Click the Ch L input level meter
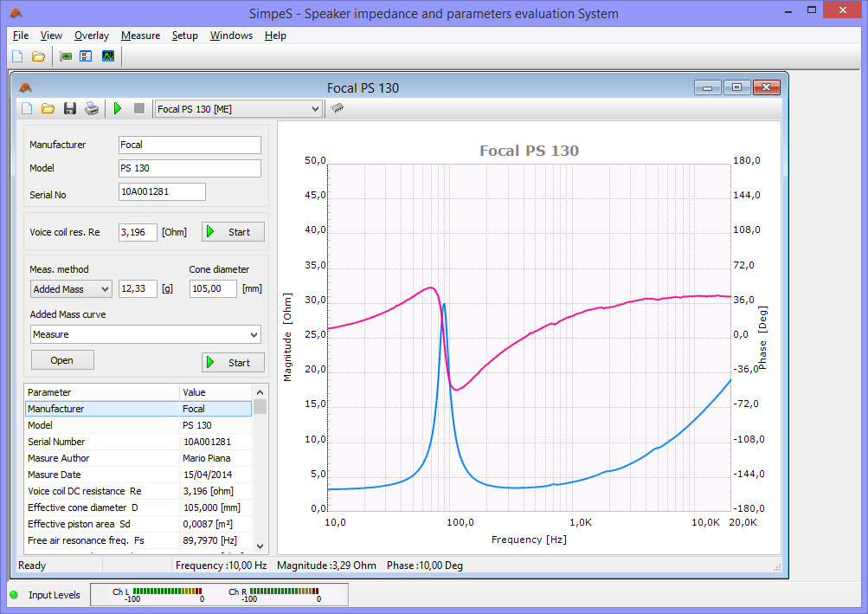 tap(167, 591)
